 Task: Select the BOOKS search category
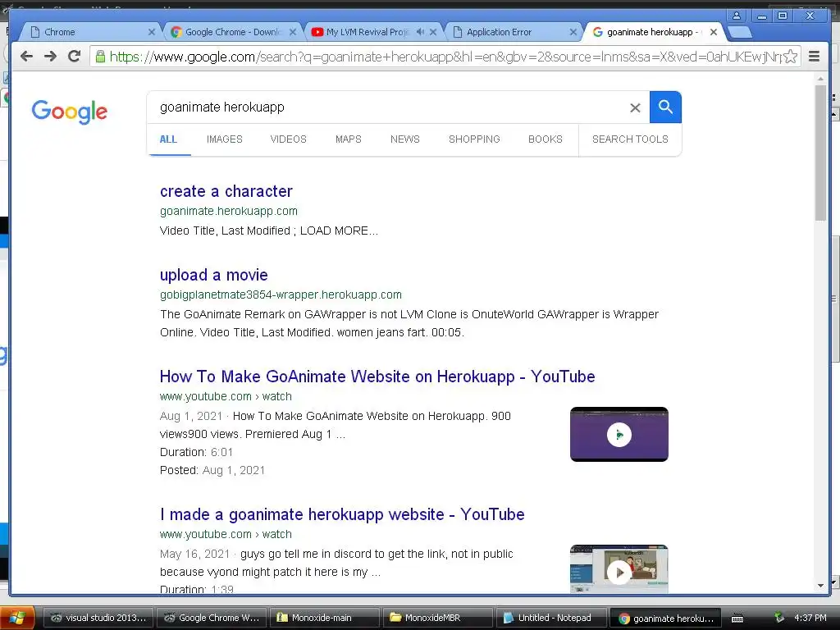pyautogui.click(x=546, y=139)
